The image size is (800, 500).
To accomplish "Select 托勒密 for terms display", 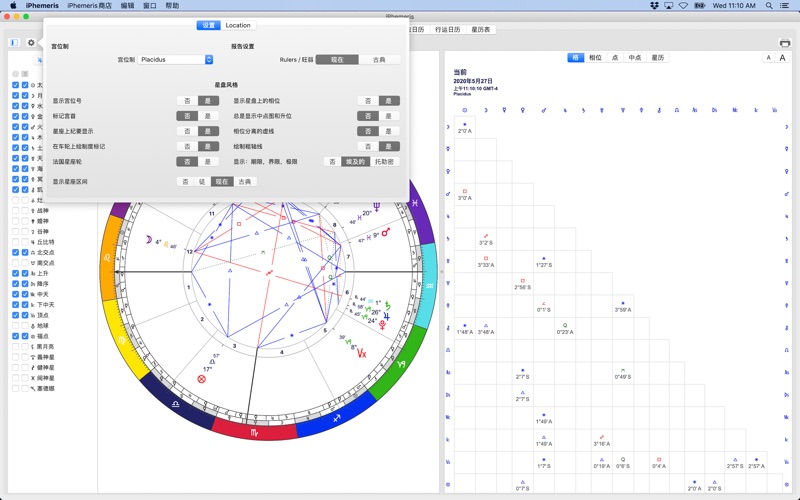I will [385, 161].
